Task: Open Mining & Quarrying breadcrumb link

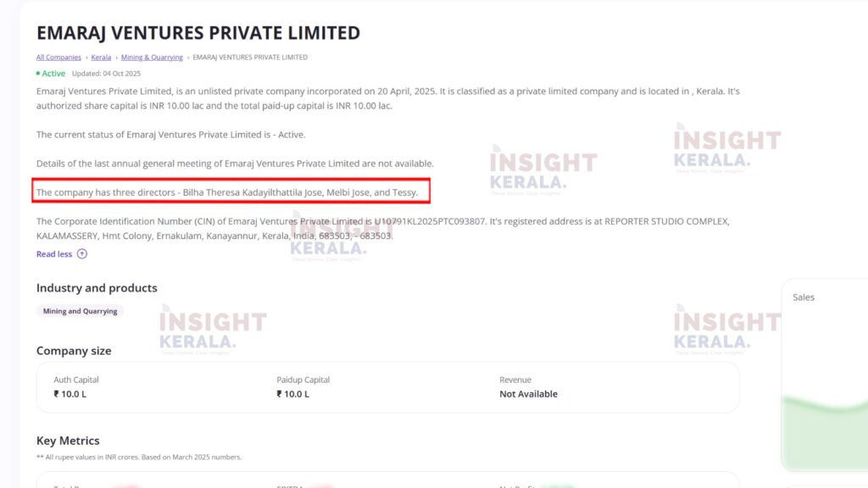Action: pyautogui.click(x=152, y=58)
